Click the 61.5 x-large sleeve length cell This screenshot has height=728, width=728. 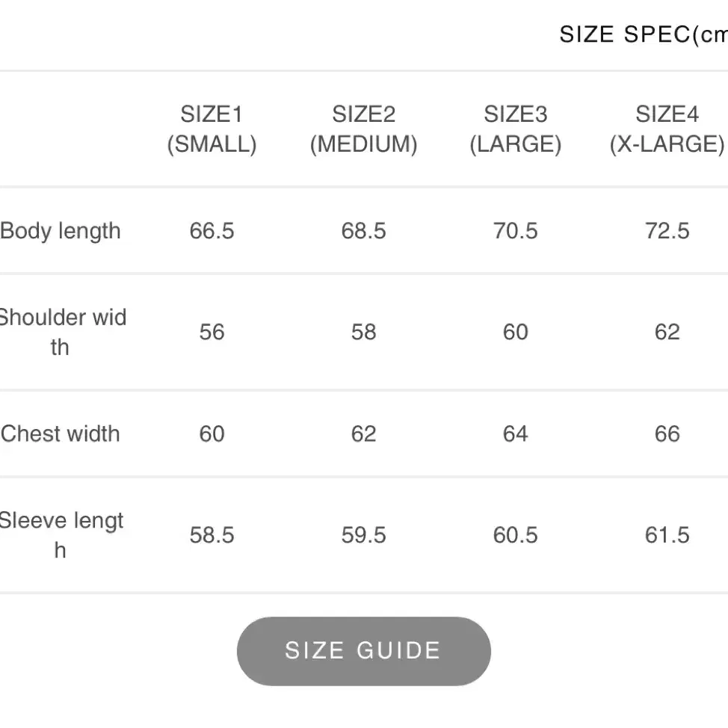point(667,535)
